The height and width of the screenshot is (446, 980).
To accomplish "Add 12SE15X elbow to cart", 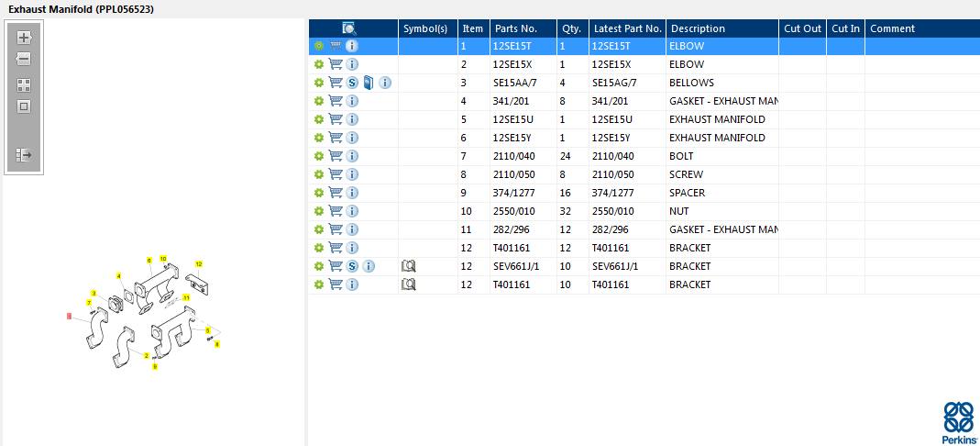I will [336, 64].
